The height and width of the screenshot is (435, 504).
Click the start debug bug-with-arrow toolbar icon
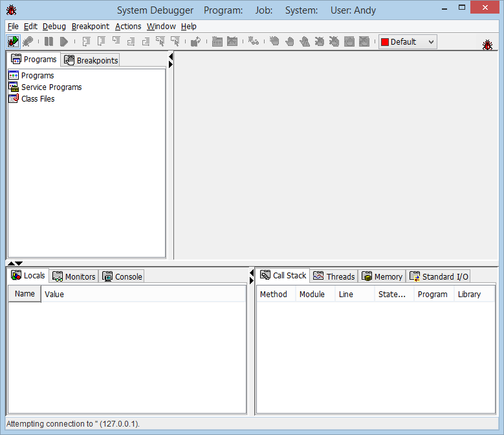pyautogui.click(x=14, y=41)
